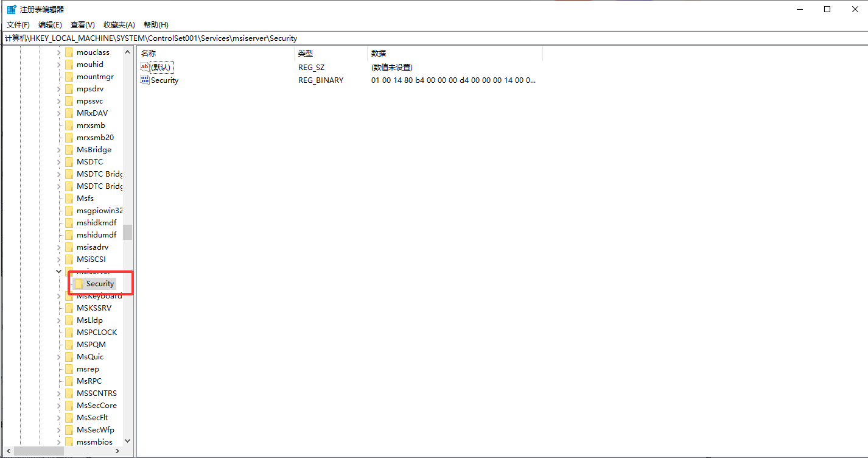Expand the MRxDAV key node
868x458 pixels.
(59, 113)
